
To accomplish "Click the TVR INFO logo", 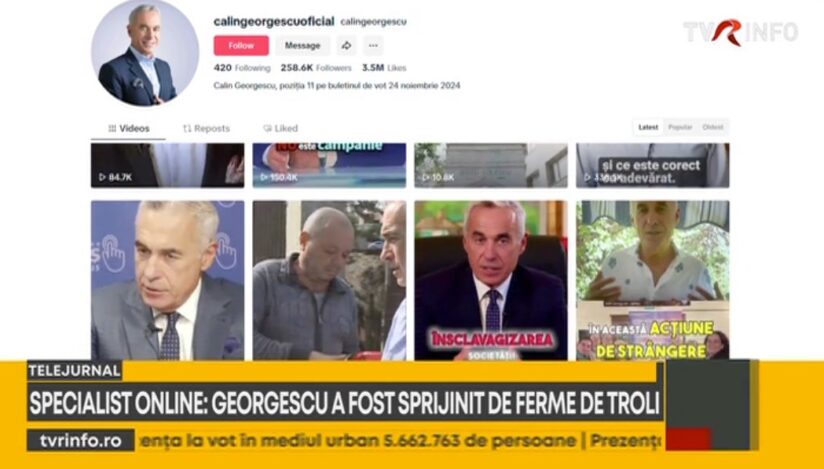I will [x=740, y=32].
